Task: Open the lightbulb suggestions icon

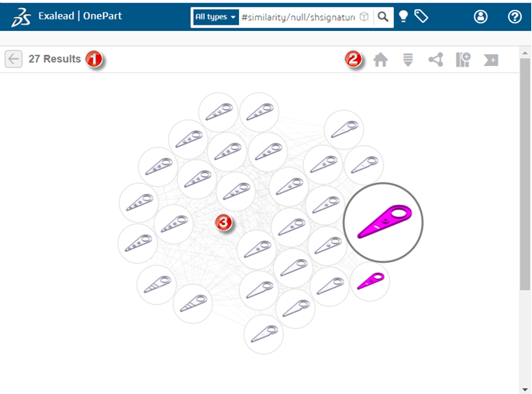Action: pos(403,16)
